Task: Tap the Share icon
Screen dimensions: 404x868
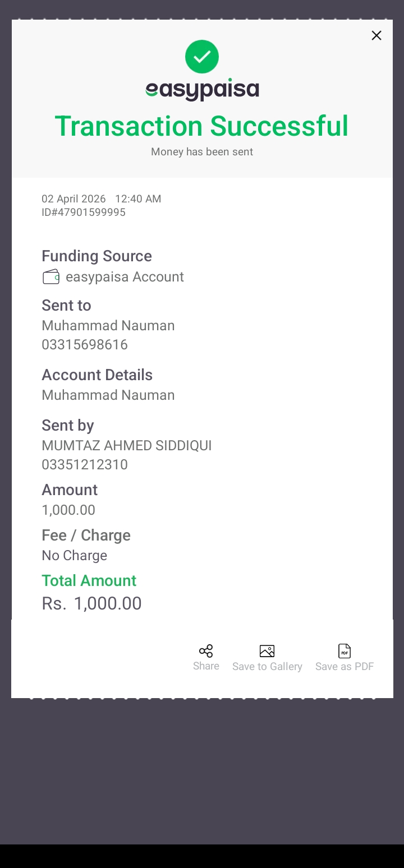Action: point(206,651)
